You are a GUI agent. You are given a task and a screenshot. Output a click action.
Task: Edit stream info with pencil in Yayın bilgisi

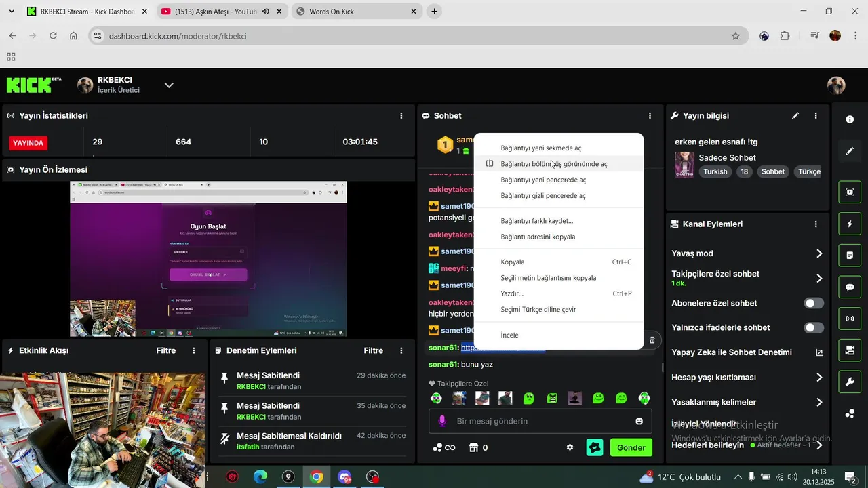point(795,116)
